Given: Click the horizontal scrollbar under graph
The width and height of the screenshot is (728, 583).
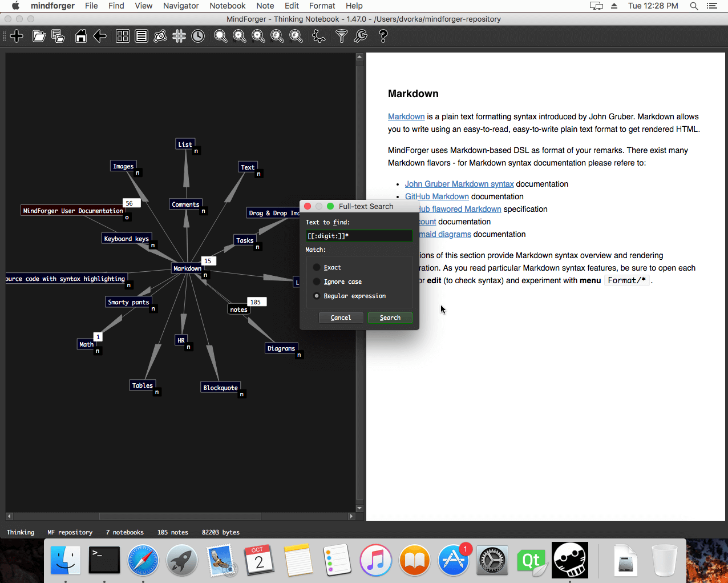Looking at the screenshot, I should point(180,516).
